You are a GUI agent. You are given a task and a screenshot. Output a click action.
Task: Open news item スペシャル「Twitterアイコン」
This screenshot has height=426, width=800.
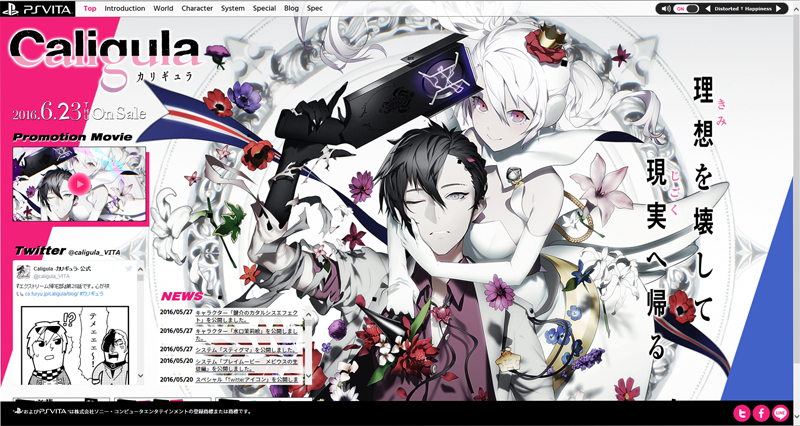[x=247, y=380]
